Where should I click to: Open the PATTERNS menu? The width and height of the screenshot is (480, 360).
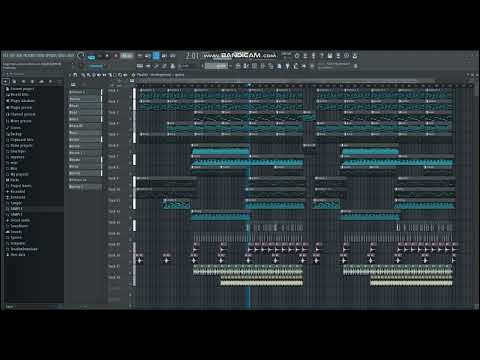[29, 55]
